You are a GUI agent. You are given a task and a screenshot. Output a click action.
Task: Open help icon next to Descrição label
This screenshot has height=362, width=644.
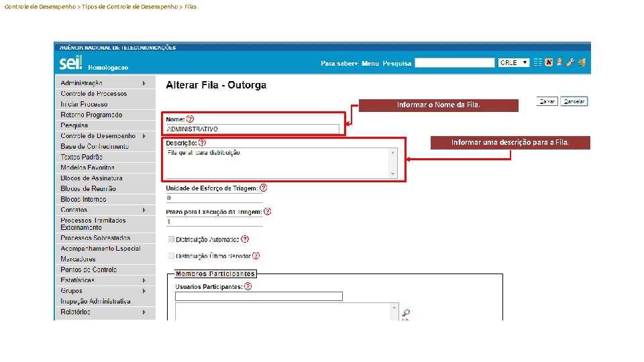coord(202,143)
